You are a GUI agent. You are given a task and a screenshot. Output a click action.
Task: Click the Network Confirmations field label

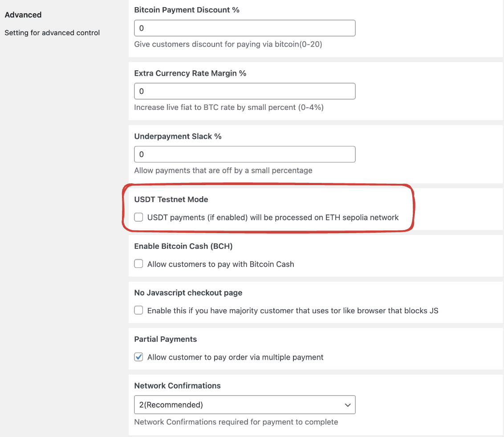pos(177,385)
